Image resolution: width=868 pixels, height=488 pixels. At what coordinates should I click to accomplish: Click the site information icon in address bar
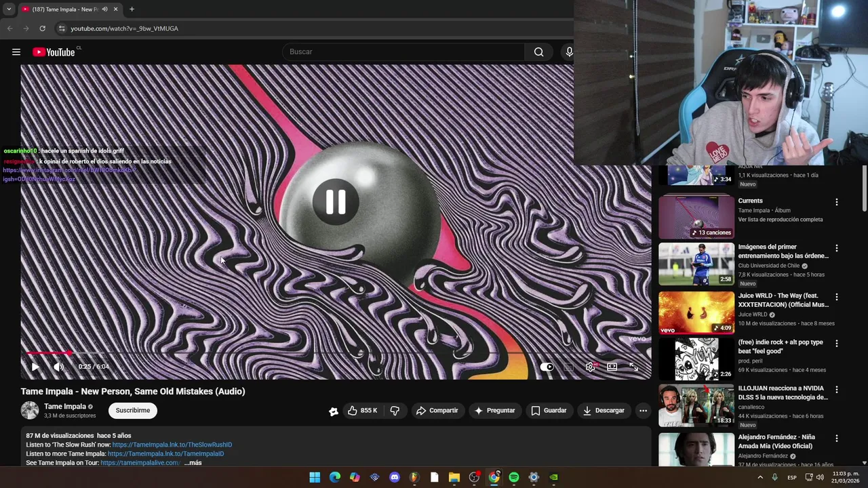tap(62, 28)
